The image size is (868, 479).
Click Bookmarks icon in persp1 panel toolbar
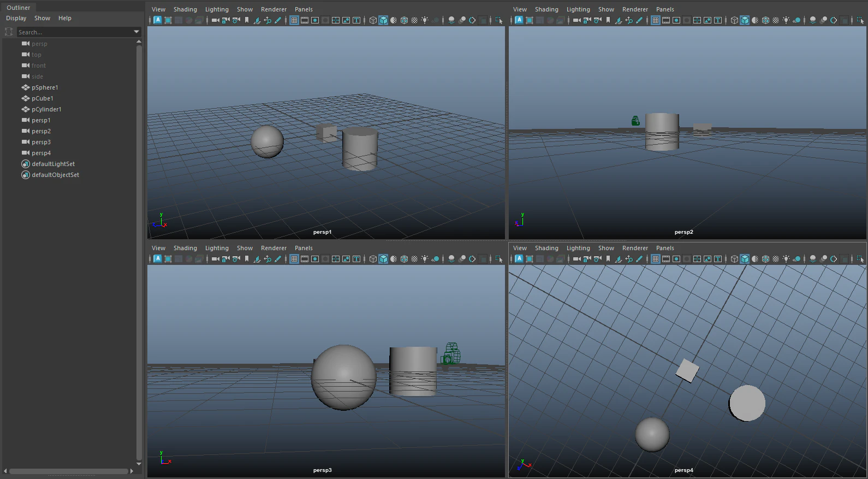pos(247,20)
